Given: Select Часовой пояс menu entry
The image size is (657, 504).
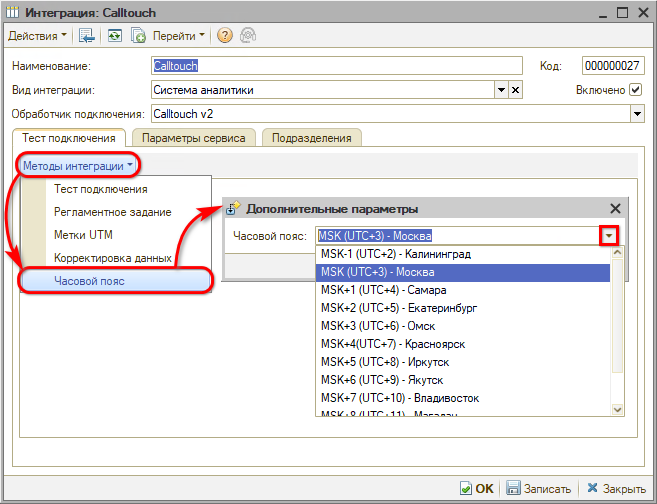Looking at the screenshot, I should tap(116, 281).
